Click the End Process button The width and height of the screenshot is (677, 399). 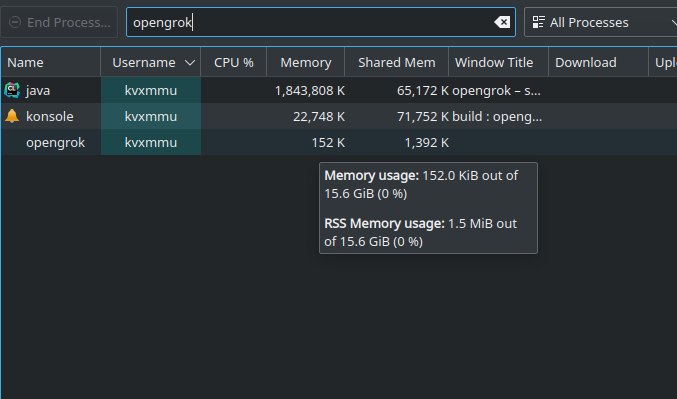(x=59, y=22)
